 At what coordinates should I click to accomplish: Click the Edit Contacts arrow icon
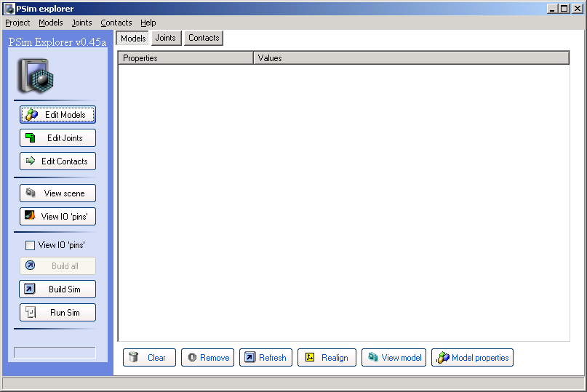pos(31,161)
